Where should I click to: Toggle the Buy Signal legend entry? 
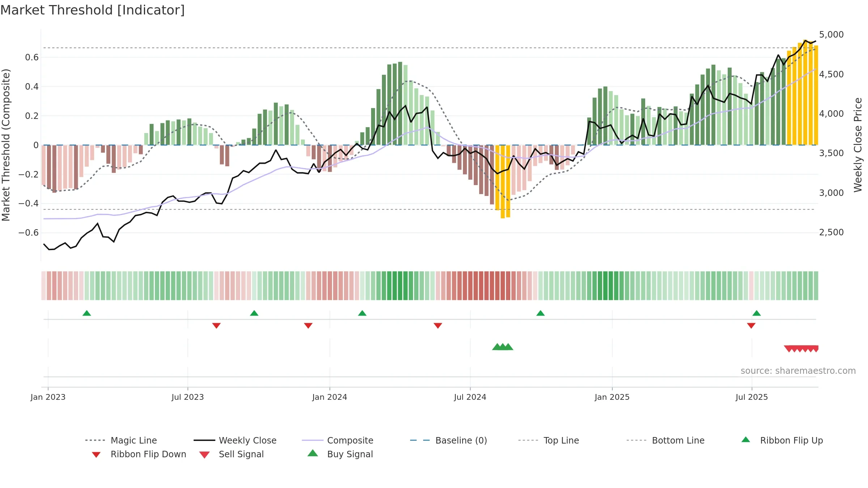[x=340, y=454]
